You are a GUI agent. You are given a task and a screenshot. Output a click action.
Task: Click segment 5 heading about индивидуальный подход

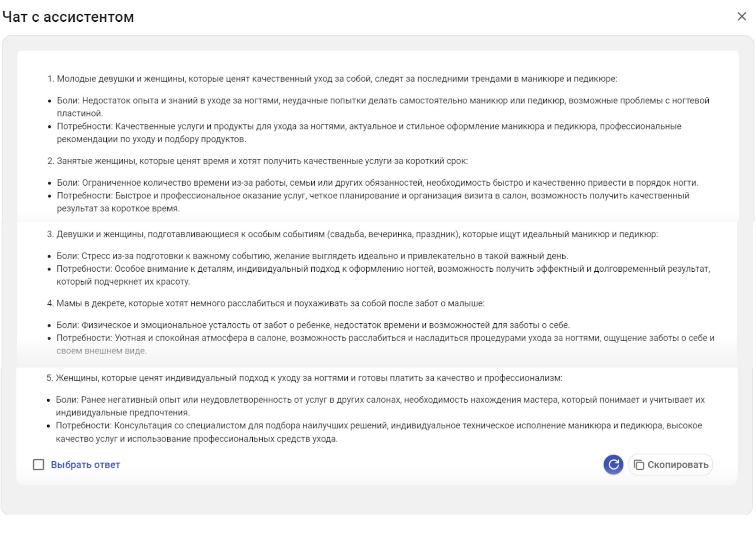[309, 378]
